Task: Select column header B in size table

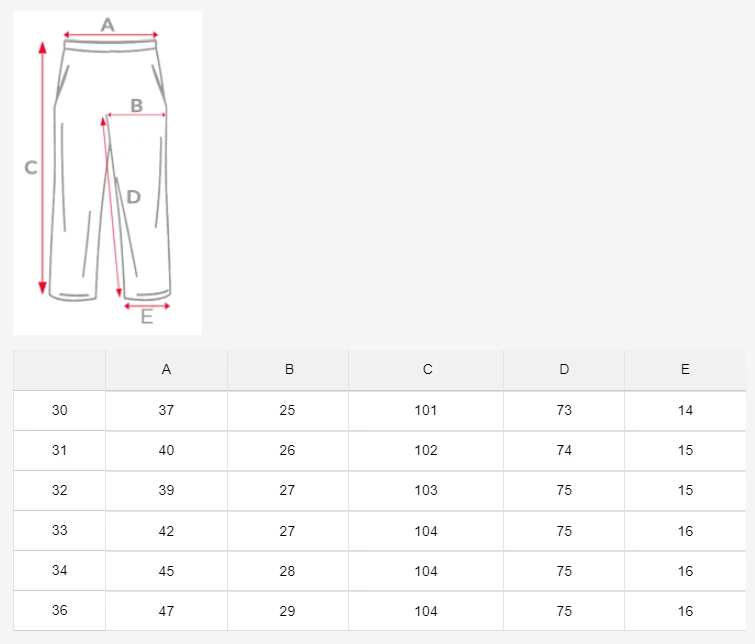Action: [x=289, y=369]
